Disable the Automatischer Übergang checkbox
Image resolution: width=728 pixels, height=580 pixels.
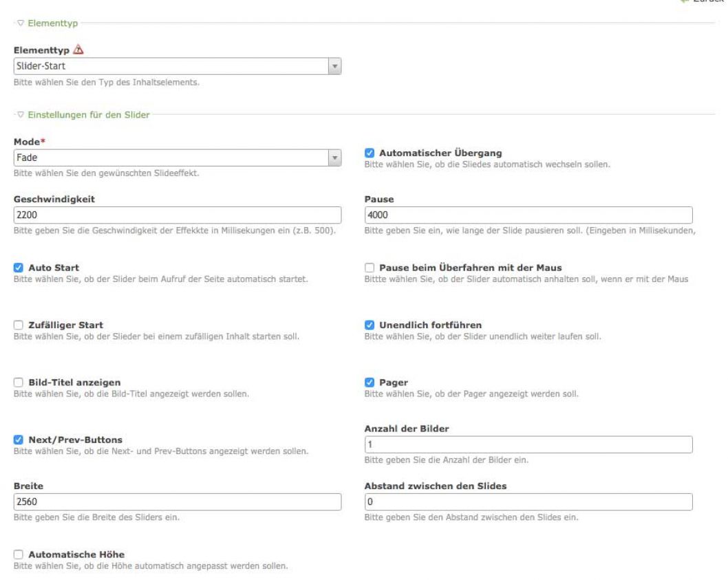click(369, 152)
